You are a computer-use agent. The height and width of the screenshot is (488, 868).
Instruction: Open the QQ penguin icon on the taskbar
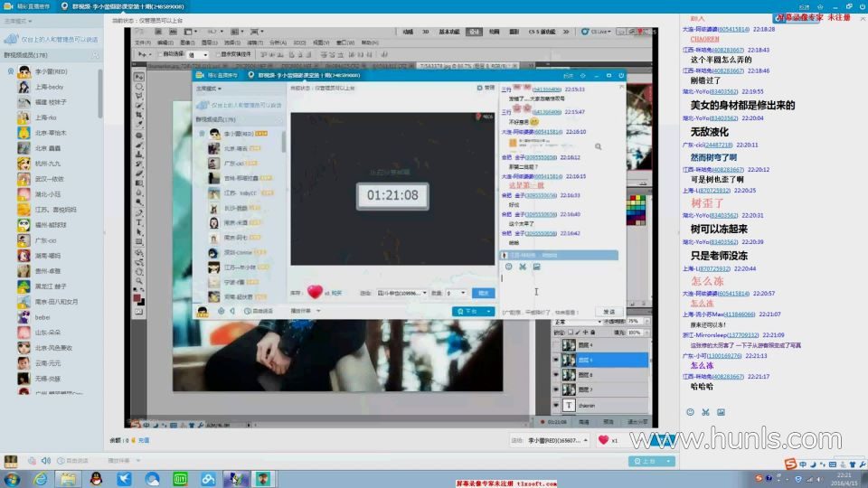(96, 479)
